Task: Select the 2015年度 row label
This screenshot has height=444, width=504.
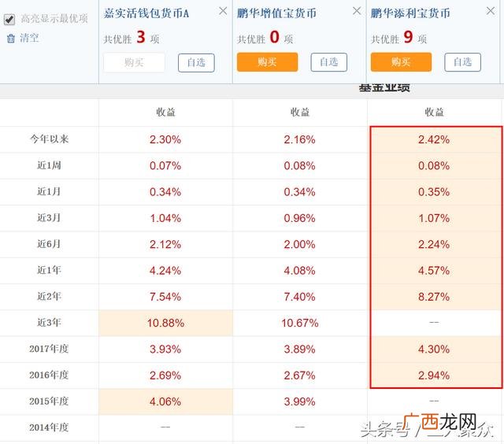Action: coord(49,401)
